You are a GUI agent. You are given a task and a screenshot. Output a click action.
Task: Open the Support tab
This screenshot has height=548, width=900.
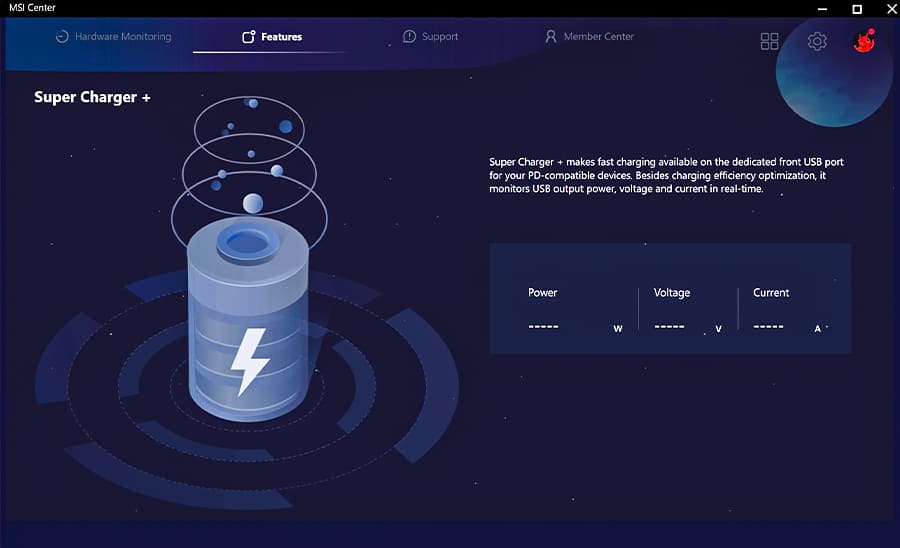click(x=439, y=37)
